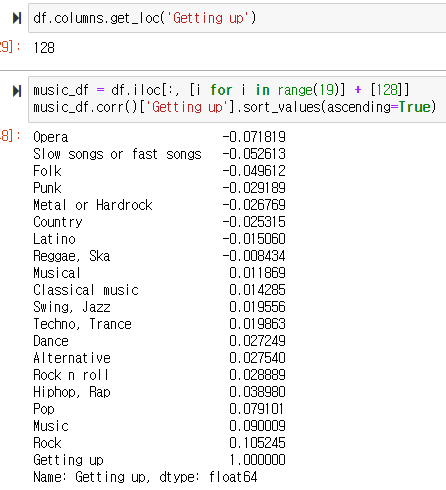
Task: Select 'Reggae, Ska' label
Action: coord(72,256)
